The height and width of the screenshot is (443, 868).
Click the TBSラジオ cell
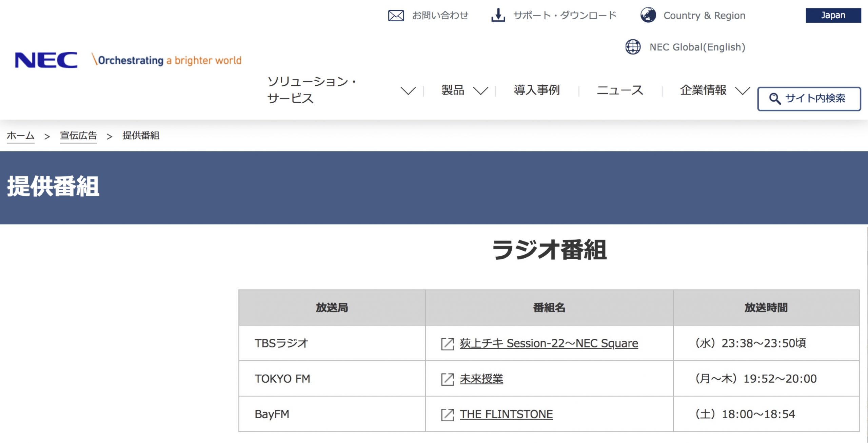332,343
